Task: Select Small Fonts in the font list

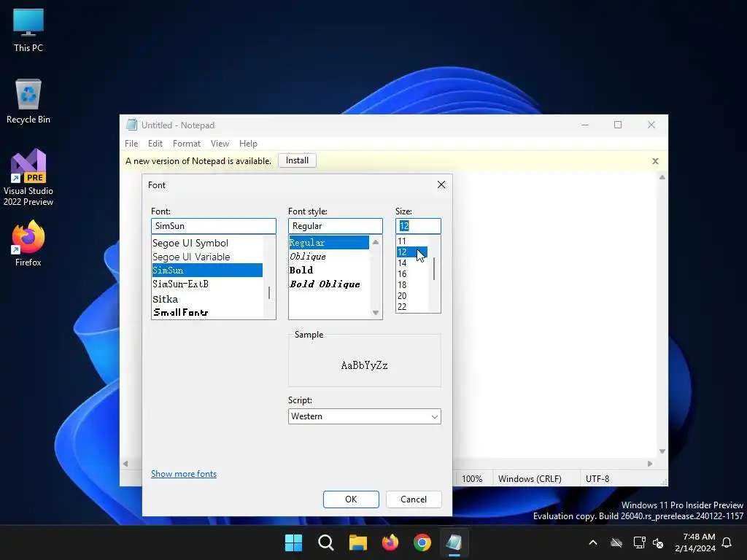Action: point(207,312)
